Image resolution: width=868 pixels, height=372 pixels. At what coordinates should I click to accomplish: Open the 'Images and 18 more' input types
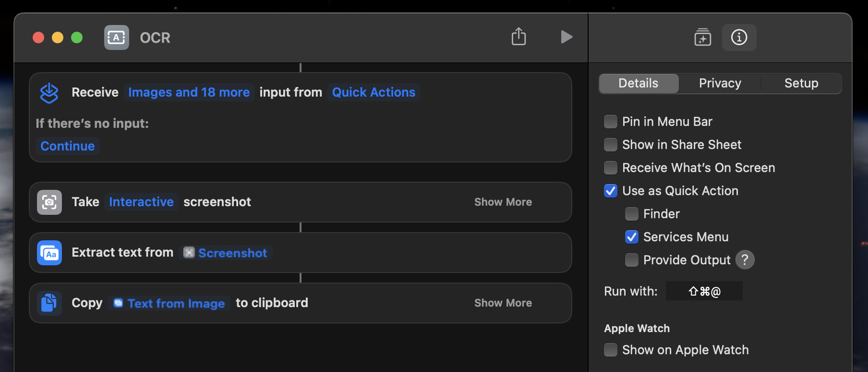[189, 92]
